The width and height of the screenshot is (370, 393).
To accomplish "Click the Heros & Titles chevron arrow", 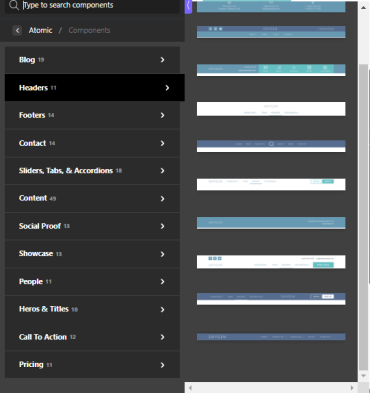I will [162, 310].
